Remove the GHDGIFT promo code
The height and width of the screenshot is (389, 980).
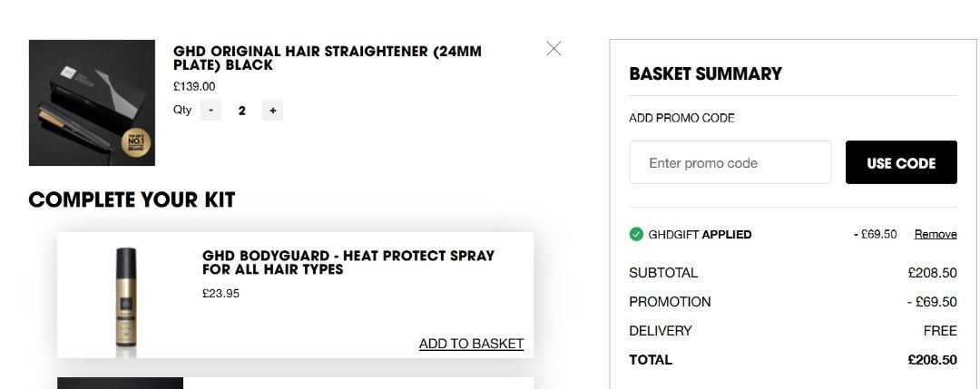tap(935, 234)
